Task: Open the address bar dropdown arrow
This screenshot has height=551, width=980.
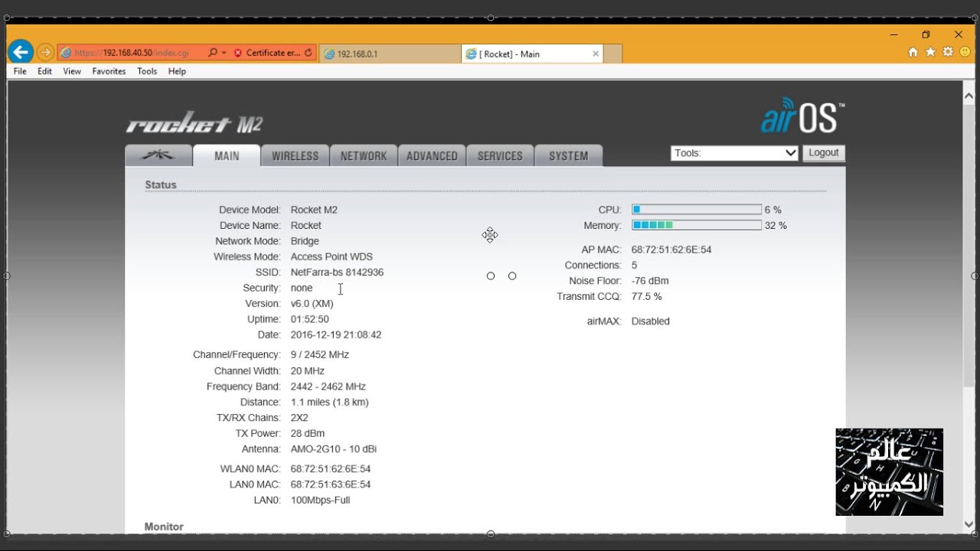Action: coord(224,53)
